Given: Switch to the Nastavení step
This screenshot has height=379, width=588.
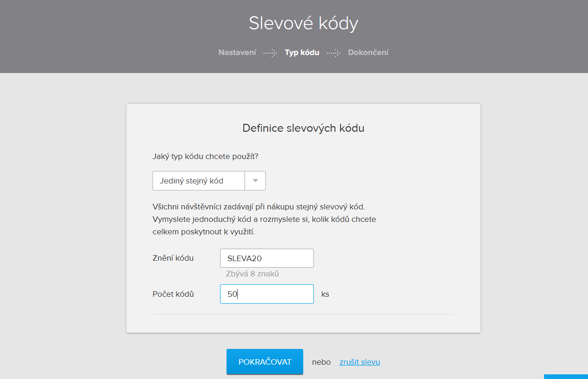Looking at the screenshot, I should (x=237, y=52).
